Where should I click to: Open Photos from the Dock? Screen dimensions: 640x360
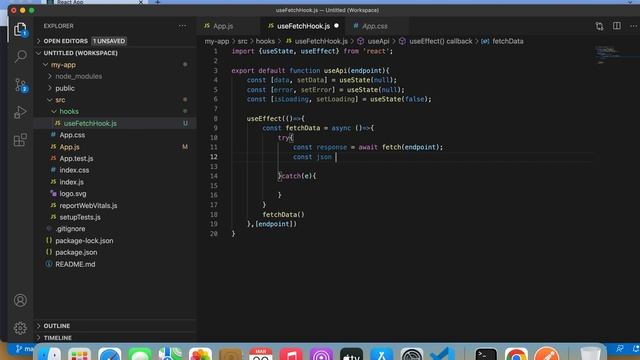click(x=200, y=354)
